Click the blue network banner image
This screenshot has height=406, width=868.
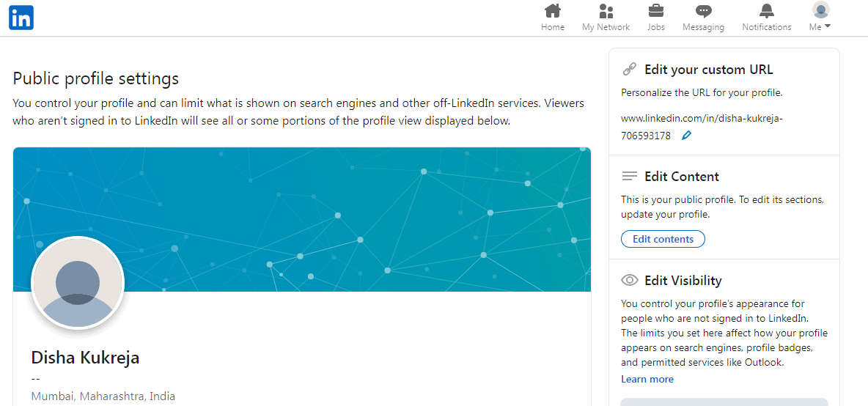click(302, 219)
